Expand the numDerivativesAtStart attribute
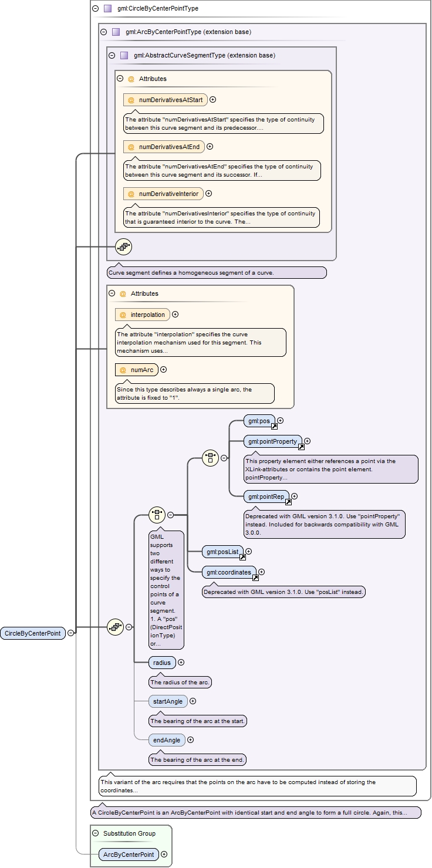The width and height of the screenshot is (432, 868). click(212, 100)
